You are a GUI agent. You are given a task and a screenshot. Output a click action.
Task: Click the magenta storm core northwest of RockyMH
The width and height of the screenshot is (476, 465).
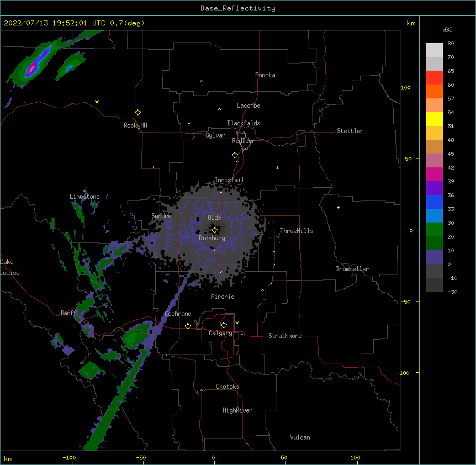point(32,68)
